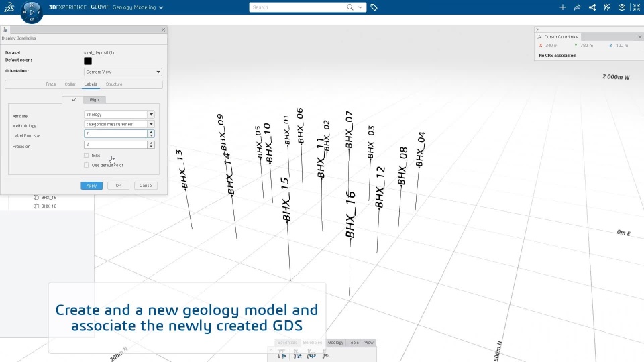Expand the right panel arrow above Cursor Coordinate
This screenshot has width=644, height=362.
tap(537, 29)
